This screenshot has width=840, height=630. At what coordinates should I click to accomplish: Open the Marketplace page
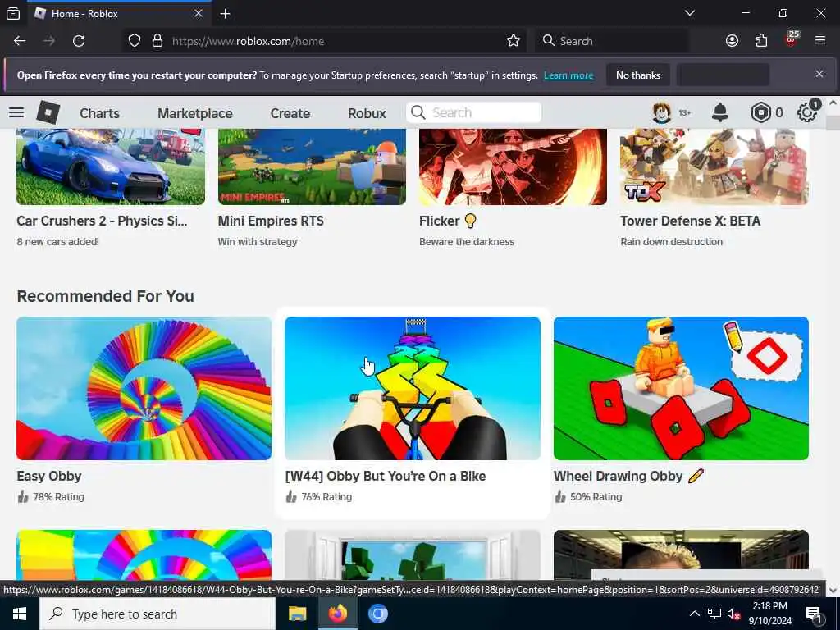click(x=195, y=113)
